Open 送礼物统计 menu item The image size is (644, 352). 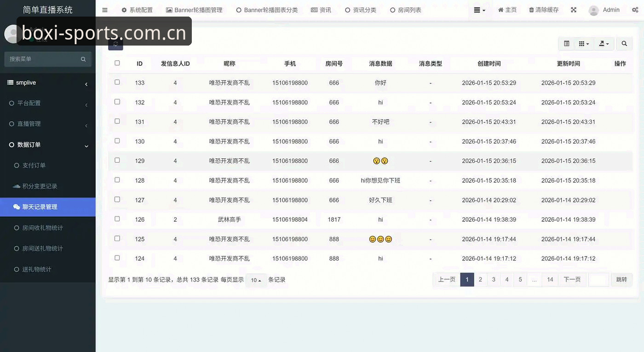[x=48, y=269]
